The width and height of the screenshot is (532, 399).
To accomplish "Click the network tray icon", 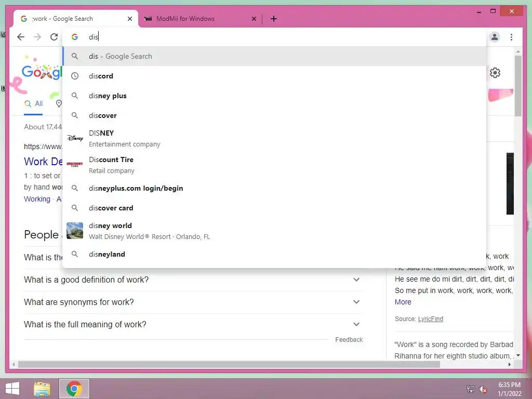I will click(x=471, y=389).
